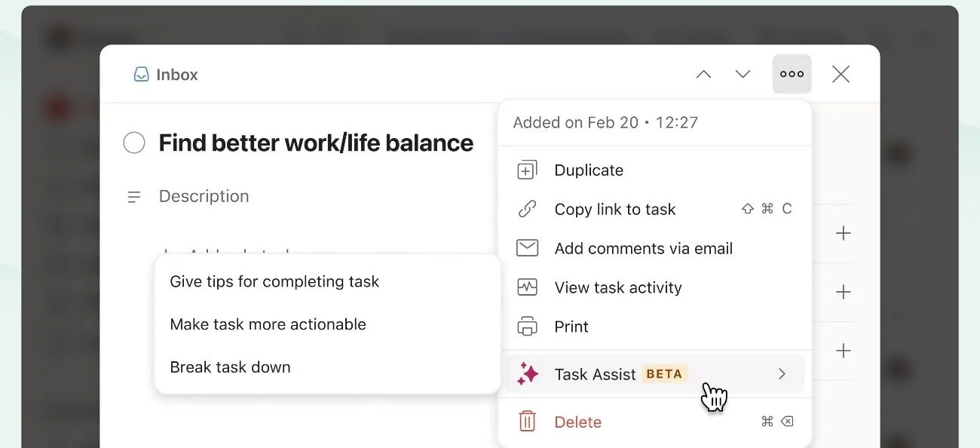Viewport: 980px width, 448px height.
Task: Click the printer icon
Action: tap(527, 327)
